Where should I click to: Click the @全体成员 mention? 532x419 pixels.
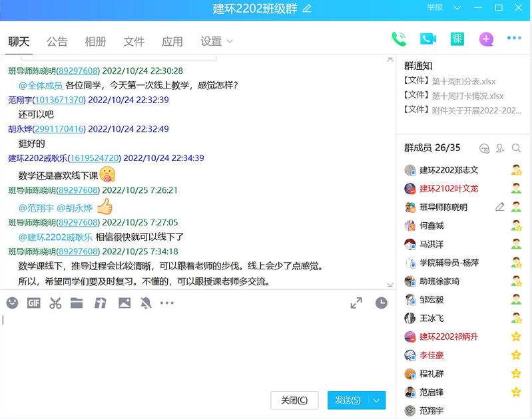coord(41,85)
